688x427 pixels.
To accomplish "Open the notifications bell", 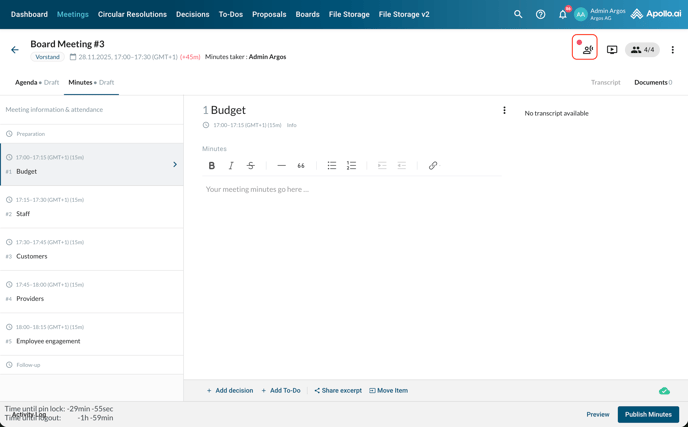I will pyautogui.click(x=563, y=14).
